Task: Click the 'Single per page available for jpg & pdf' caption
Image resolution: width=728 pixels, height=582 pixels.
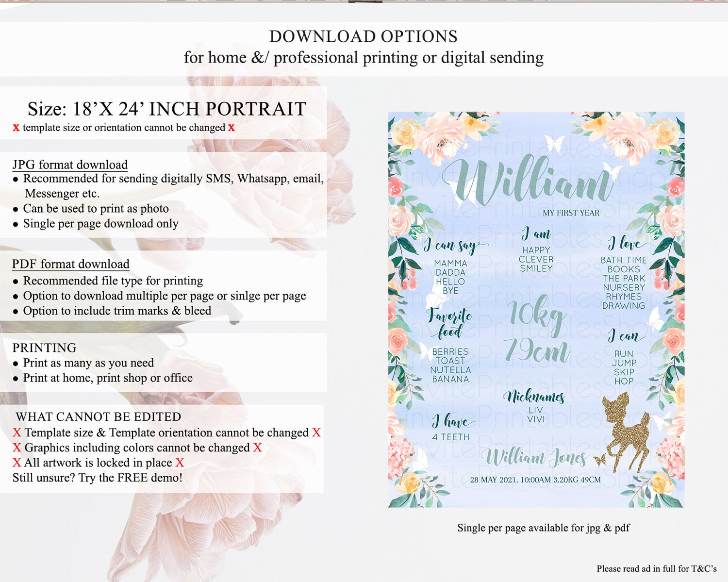Action: 544,528
